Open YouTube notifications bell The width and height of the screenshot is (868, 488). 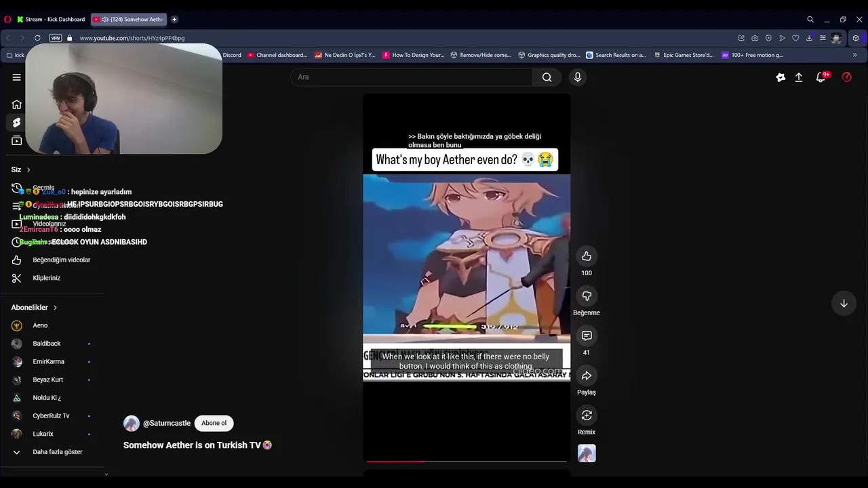821,77
